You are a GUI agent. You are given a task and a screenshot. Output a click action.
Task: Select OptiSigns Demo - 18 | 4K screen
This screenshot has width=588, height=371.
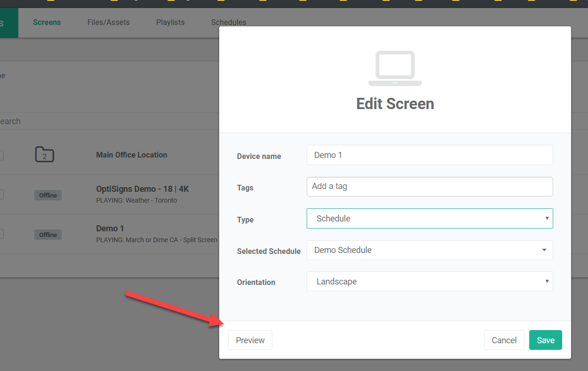click(x=143, y=189)
